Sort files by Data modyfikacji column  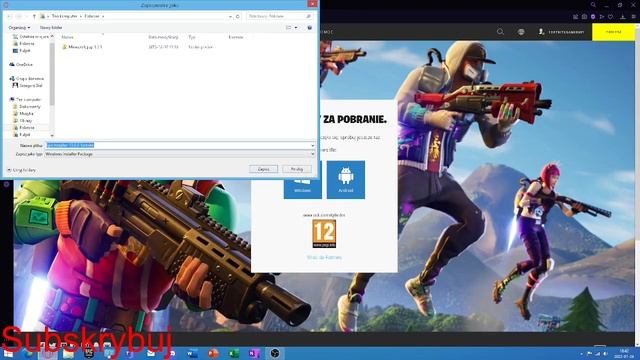pos(163,37)
